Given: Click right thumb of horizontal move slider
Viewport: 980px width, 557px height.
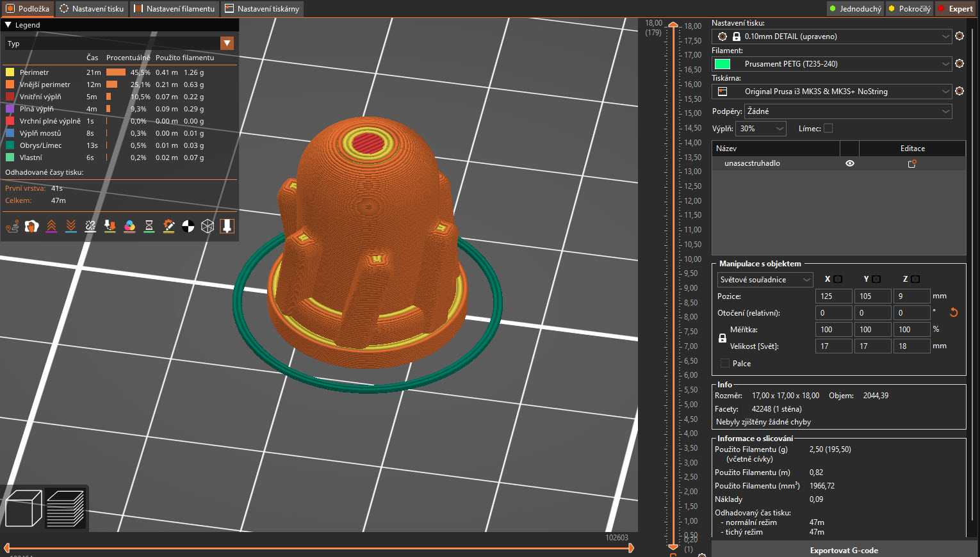Looking at the screenshot, I should (x=631, y=548).
